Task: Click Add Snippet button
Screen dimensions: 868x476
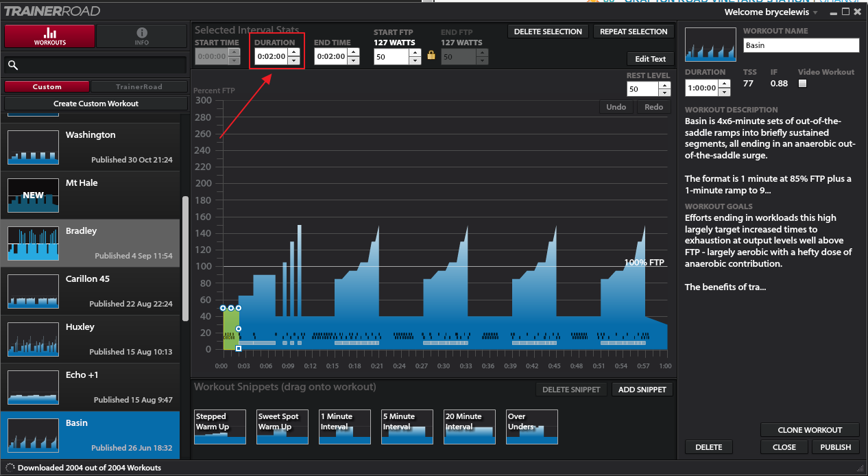Action: point(642,390)
